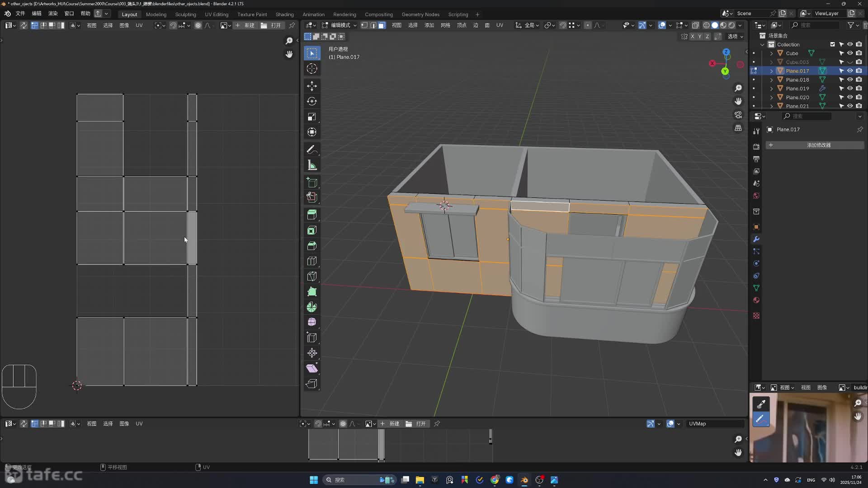Switch to the UV Editing workspace tab
The height and width of the screenshot is (488, 868).
coord(217,14)
